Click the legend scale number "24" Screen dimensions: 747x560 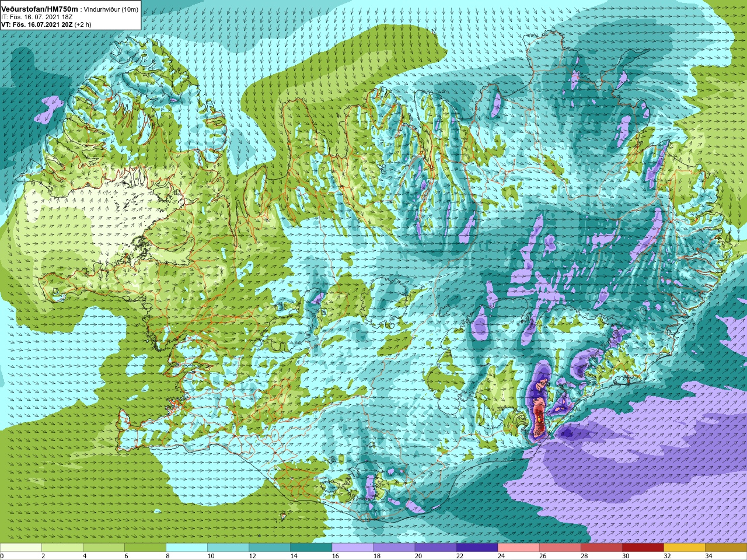[501, 556]
